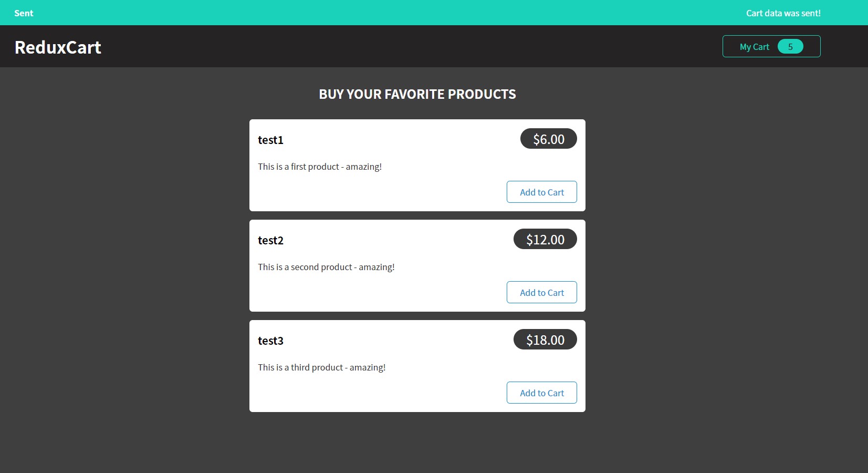The height and width of the screenshot is (473, 868).
Task: Click the 'Cart data was sent!' message
Action: pos(783,13)
